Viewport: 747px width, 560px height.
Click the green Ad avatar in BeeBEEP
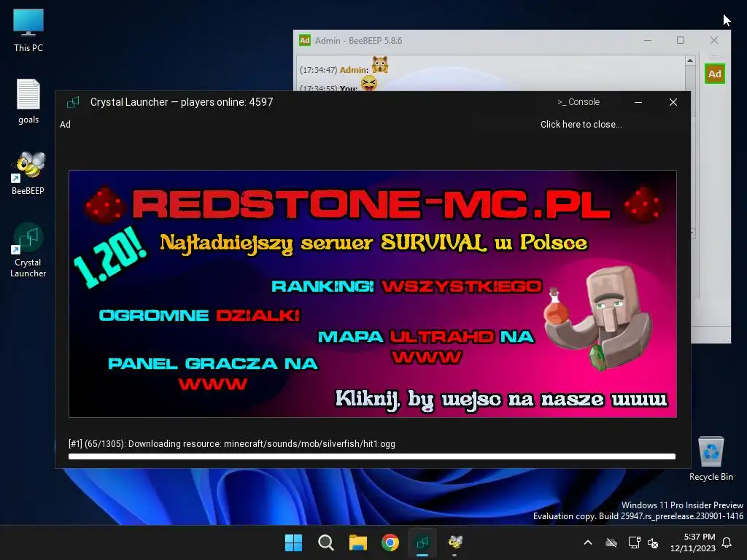[715, 74]
